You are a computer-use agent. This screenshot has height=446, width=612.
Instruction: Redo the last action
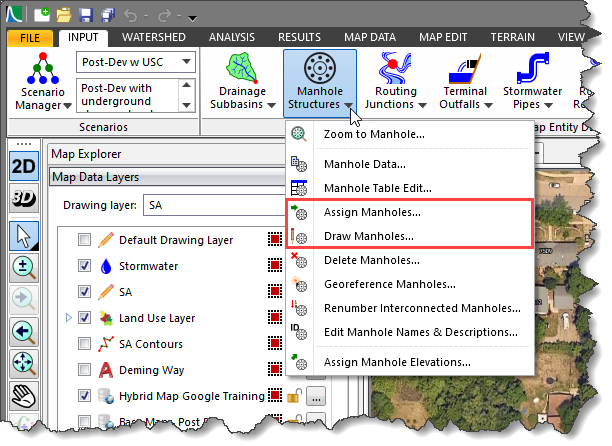165,16
